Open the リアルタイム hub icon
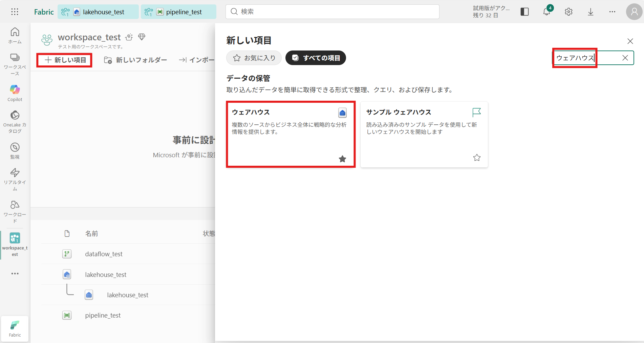 point(15,179)
